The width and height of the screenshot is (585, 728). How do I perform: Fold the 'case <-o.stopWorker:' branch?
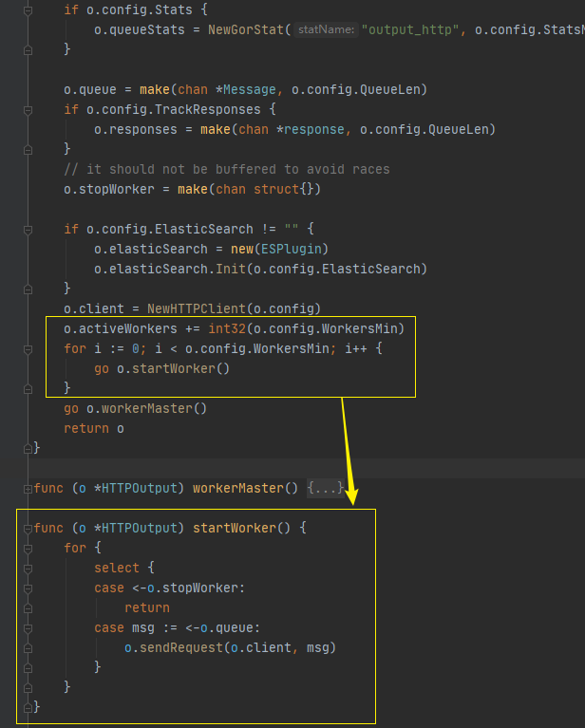28,588
